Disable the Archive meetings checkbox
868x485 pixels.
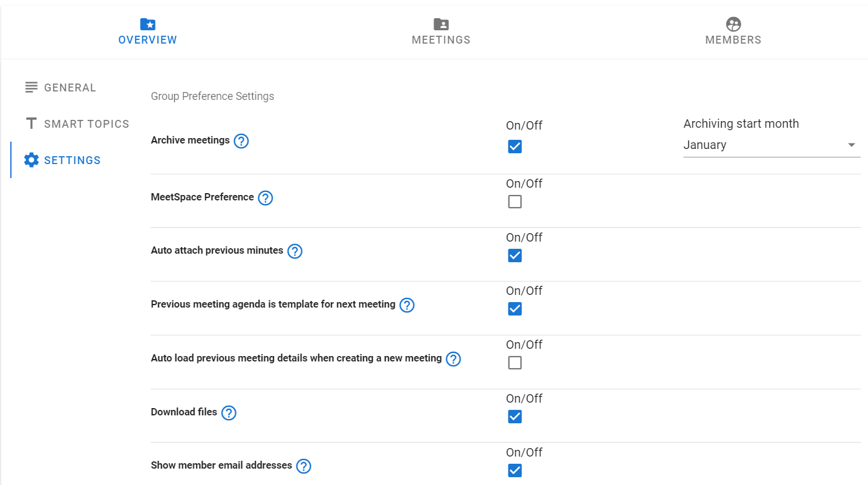[x=515, y=147]
